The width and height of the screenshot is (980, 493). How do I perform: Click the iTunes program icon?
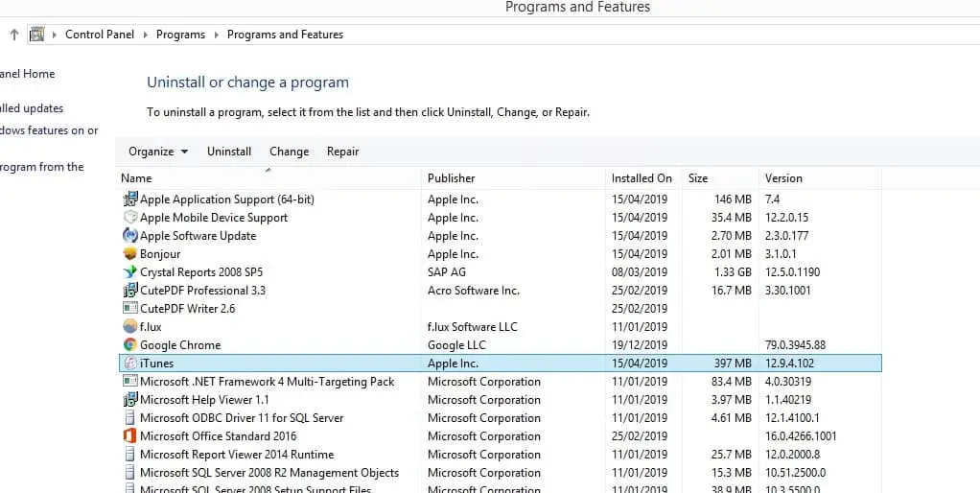[x=130, y=363]
